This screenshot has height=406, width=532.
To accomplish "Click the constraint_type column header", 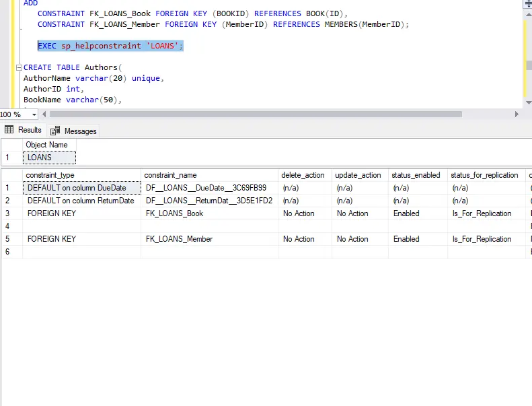I will tap(82, 175).
